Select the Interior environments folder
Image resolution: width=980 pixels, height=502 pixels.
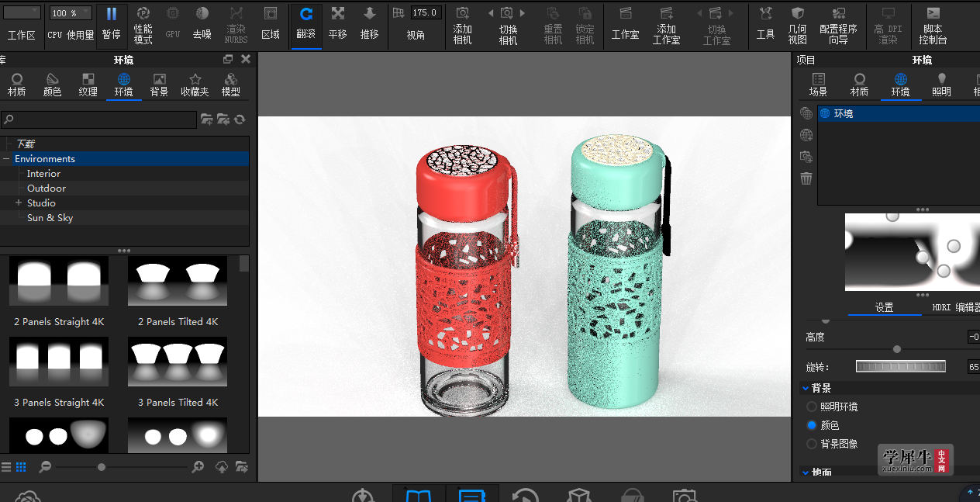(x=43, y=174)
